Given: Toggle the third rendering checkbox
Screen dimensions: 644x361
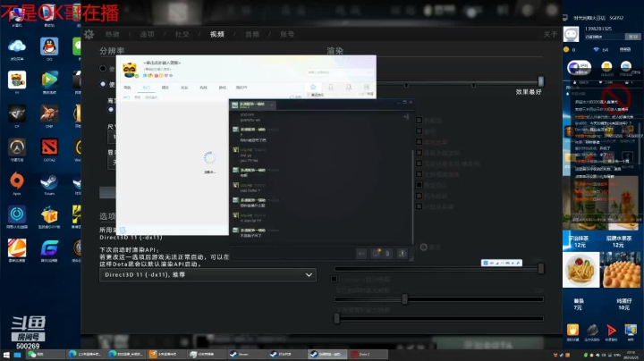Looking at the screenshot, I should click(x=419, y=142).
